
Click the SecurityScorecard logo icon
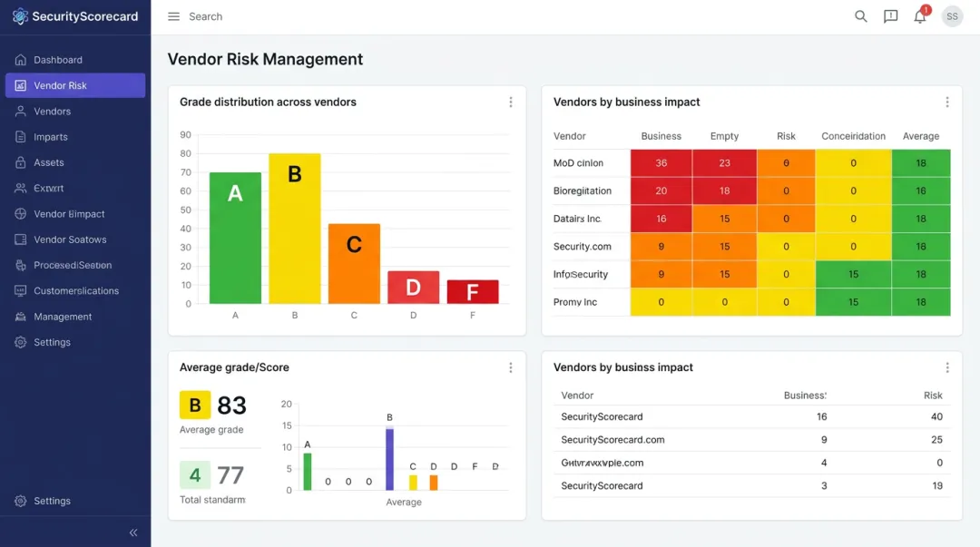coord(20,16)
